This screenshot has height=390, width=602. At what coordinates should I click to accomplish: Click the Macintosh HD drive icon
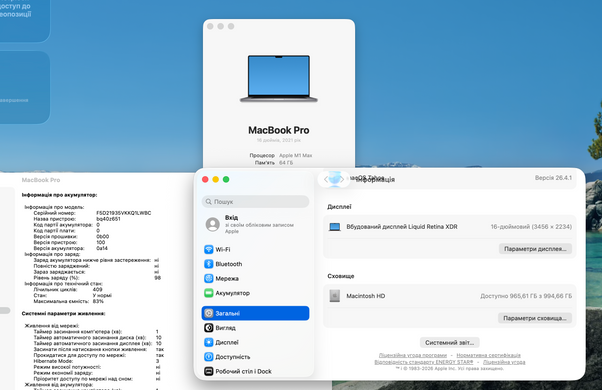pos(335,296)
